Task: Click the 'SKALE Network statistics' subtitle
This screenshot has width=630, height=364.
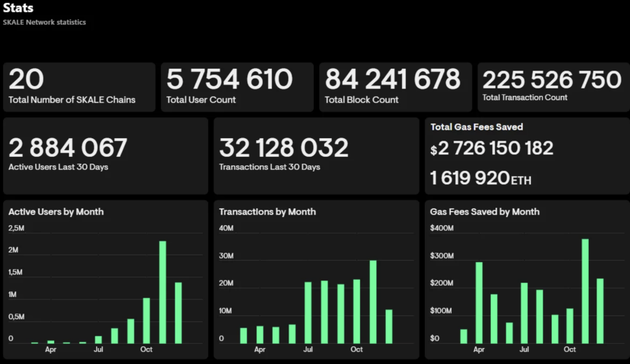Action: [x=44, y=23]
